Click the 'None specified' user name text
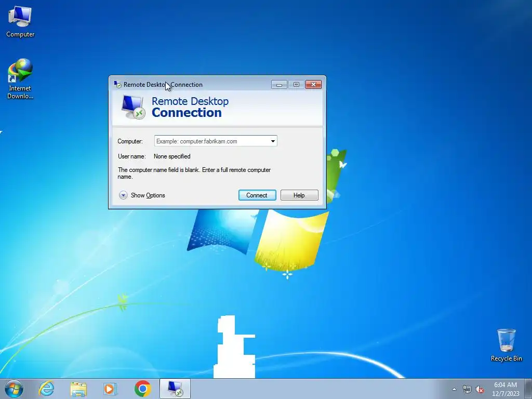 click(172, 156)
